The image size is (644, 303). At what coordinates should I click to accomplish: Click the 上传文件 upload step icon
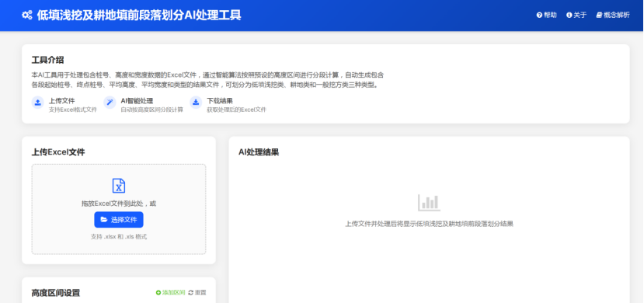38,103
